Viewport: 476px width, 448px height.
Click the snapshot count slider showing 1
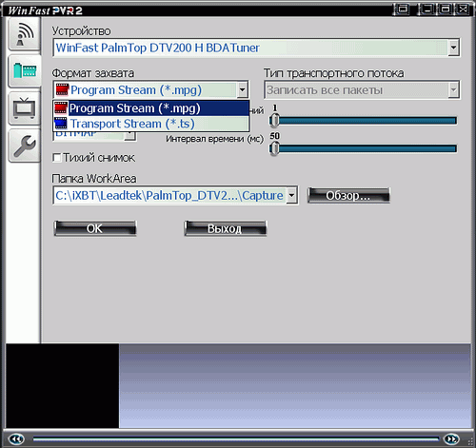click(364, 121)
